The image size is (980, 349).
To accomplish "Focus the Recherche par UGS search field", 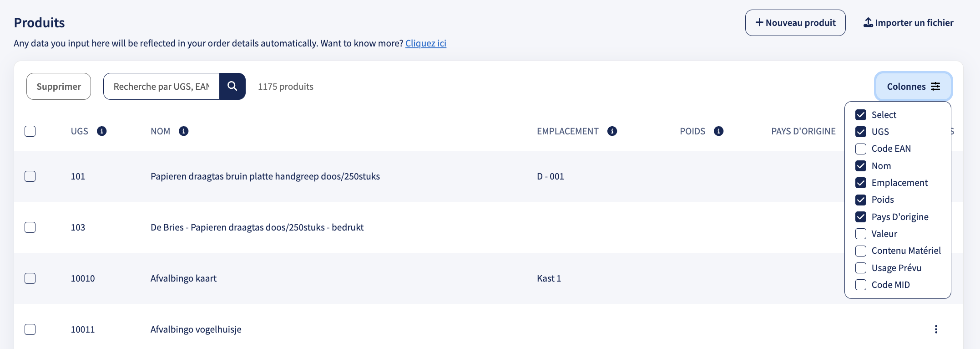I will (x=162, y=86).
